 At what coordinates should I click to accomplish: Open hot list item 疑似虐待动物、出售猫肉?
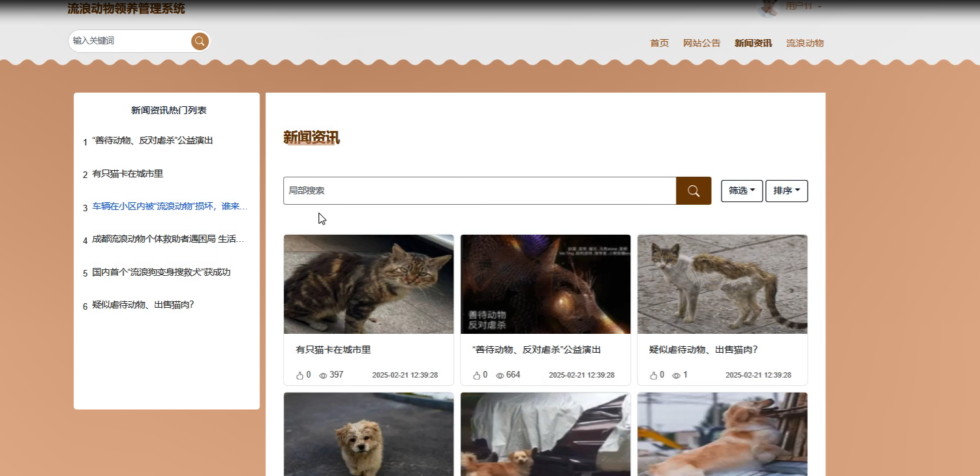143,305
